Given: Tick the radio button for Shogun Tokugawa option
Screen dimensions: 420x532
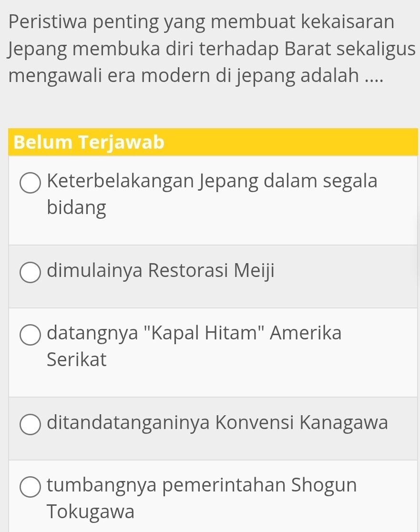Looking at the screenshot, I should (x=31, y=488).
